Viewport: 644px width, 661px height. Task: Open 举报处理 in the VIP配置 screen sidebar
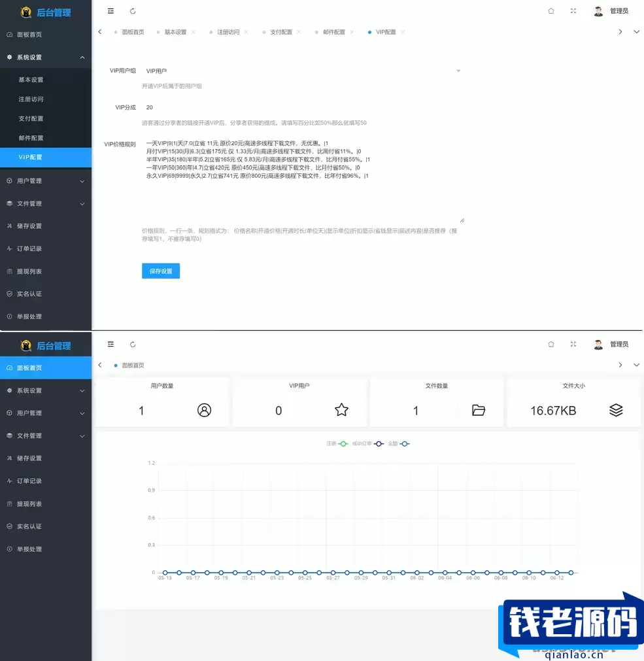click(x=46, y=316)
